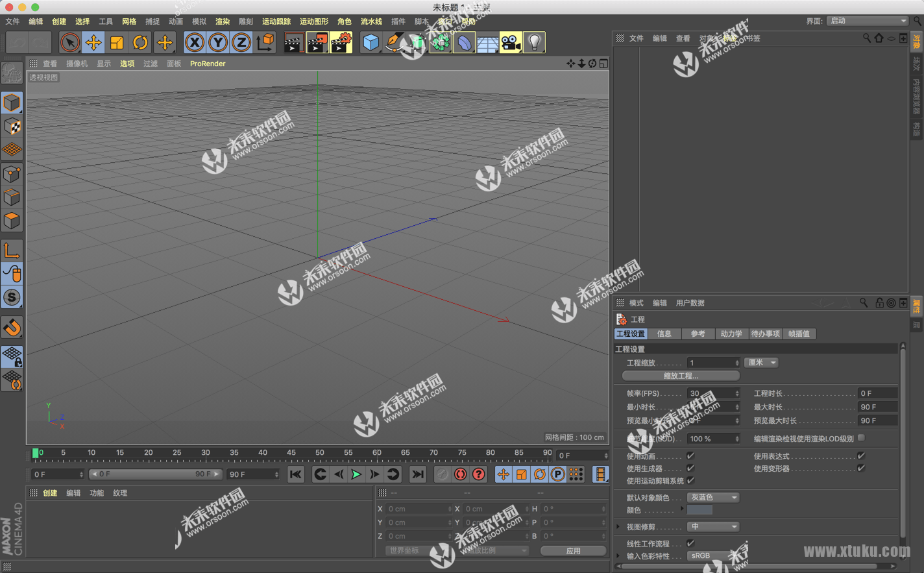Click timeline ruler at frame 45
This screenshot has width=924, height=573.
291,454
